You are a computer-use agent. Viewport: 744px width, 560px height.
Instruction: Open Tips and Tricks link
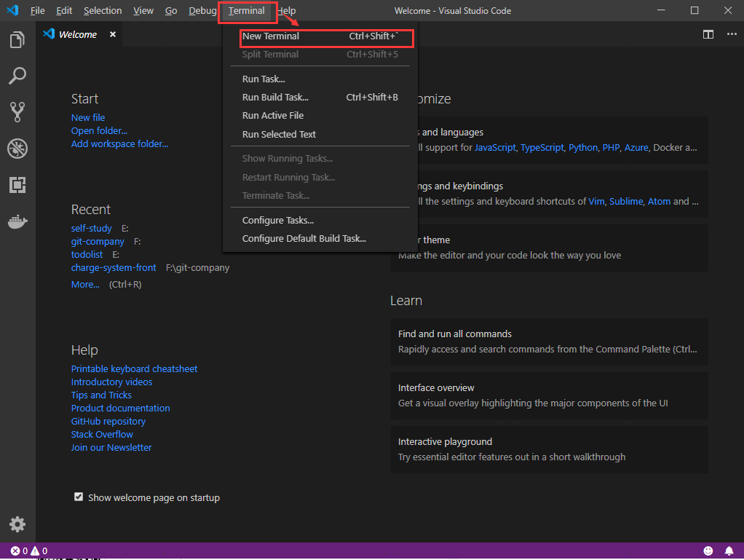tap(101, 395)
